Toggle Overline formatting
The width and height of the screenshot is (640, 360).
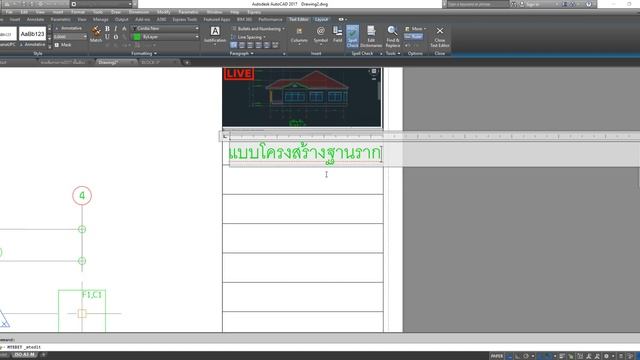tap(116, 37)
